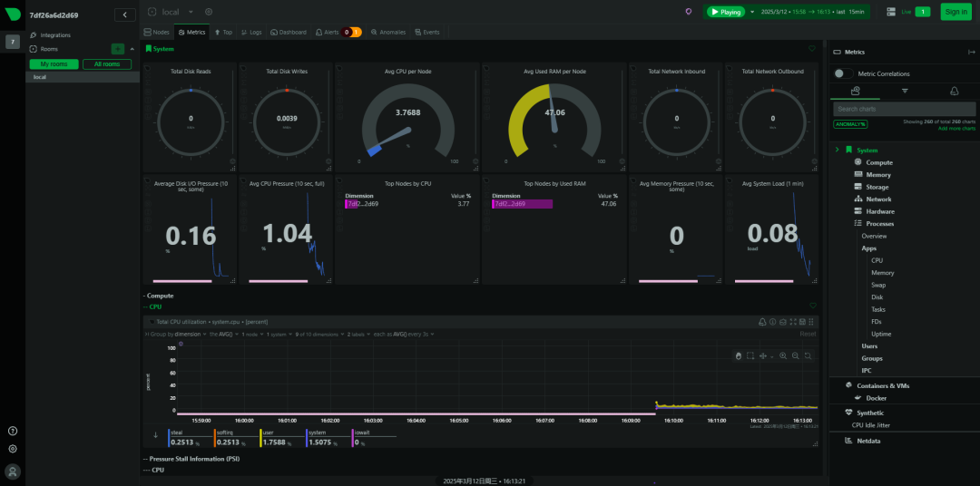The height and width of the screenshot is (486, 980).
Task: Open each as AVG() every 3s dropdown
Action: point(405,335)
